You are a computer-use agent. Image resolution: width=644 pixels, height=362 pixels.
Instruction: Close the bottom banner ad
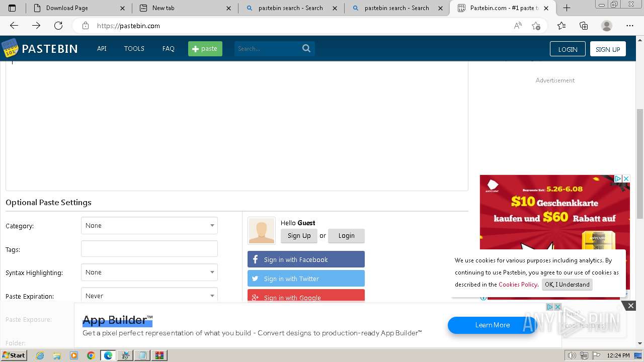pyautogui.click(x=630, y=306)
